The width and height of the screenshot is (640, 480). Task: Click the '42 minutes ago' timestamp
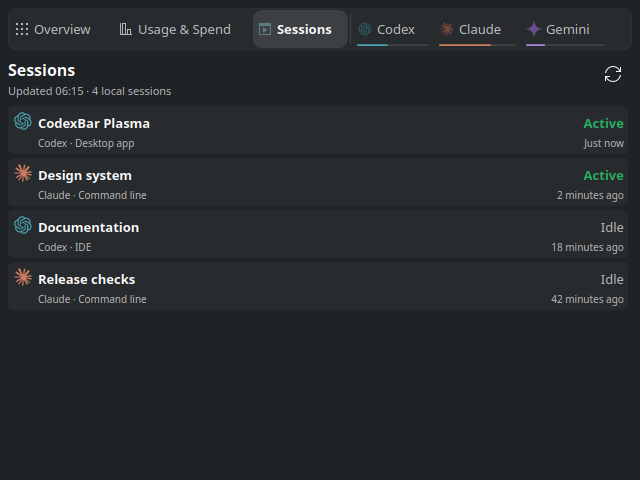click(587, 299)
